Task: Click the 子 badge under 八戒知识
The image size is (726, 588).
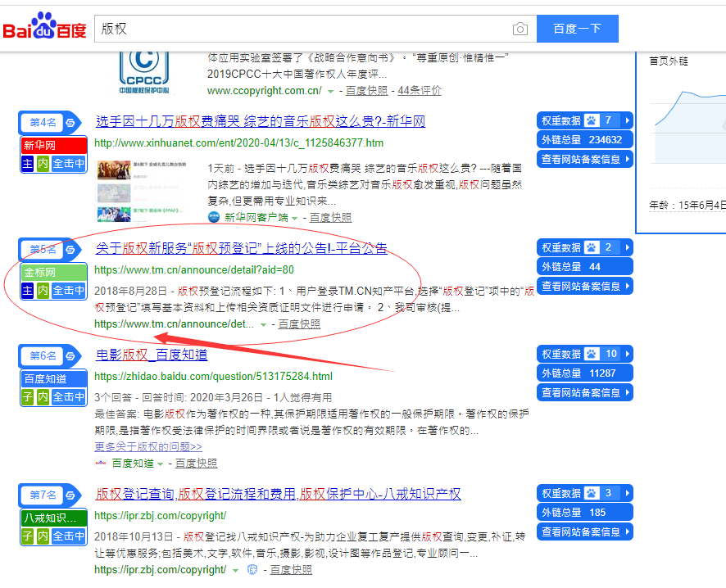Action: click(x=28, y=536)
